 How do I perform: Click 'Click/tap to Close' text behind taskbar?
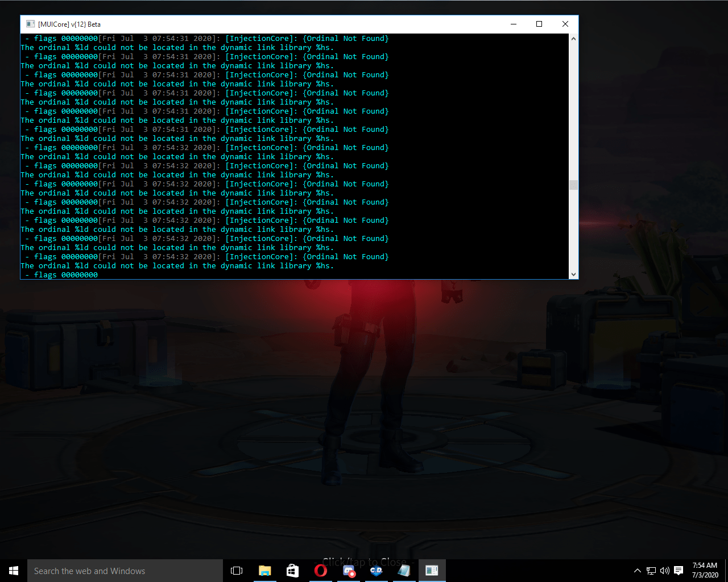(x=364, y=562)
